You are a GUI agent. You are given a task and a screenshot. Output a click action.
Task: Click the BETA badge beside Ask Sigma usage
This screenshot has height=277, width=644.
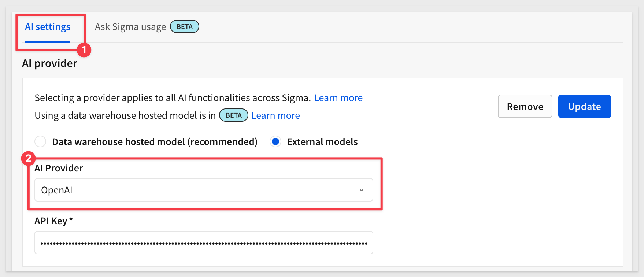(x=185, y=26)
